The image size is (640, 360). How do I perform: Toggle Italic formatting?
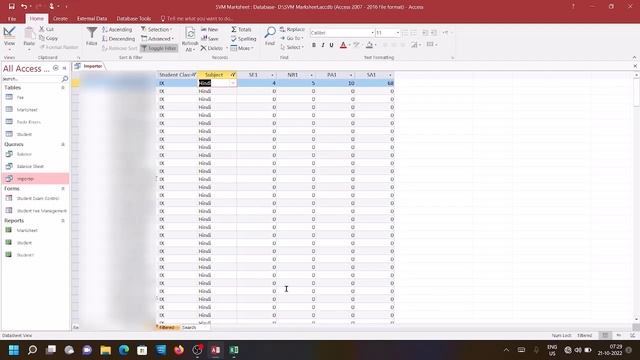click(323, 45)
